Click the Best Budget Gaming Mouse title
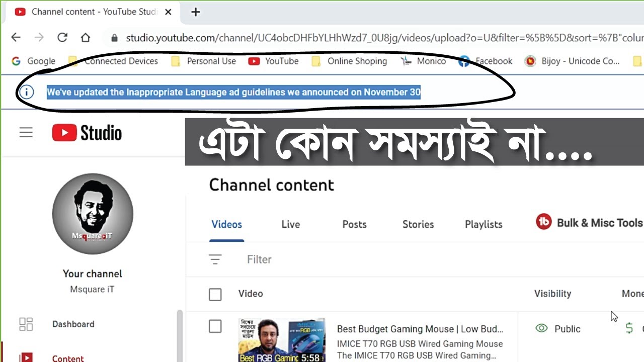The width and height of the screenshot is (644, 362). [x=420, y=329]
